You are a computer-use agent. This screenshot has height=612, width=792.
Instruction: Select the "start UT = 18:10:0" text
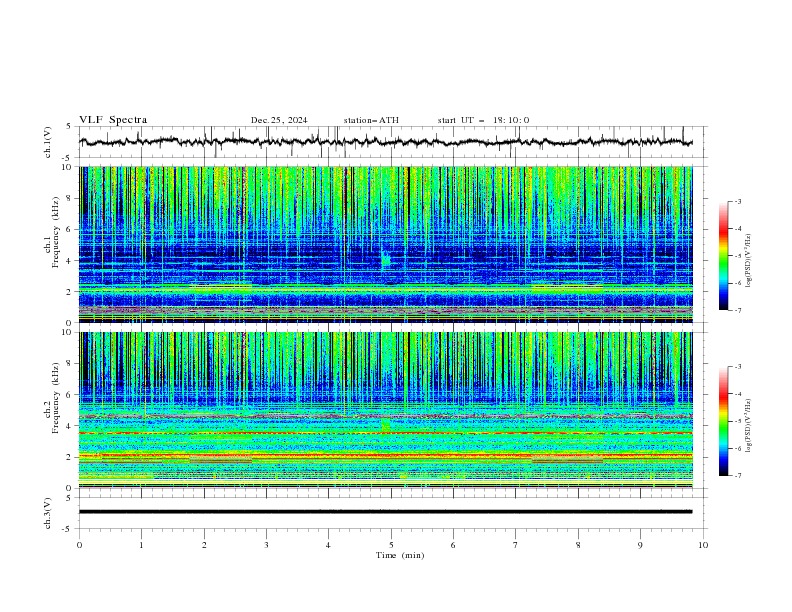point(483,120)
